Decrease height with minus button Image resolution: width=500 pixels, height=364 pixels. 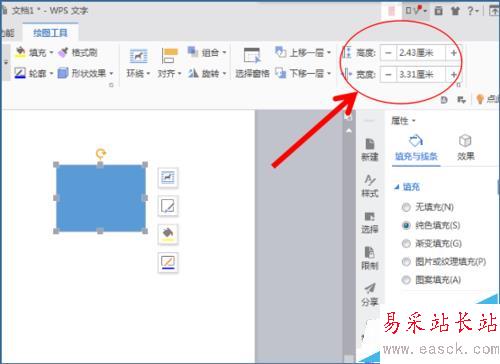click(388, 53)
